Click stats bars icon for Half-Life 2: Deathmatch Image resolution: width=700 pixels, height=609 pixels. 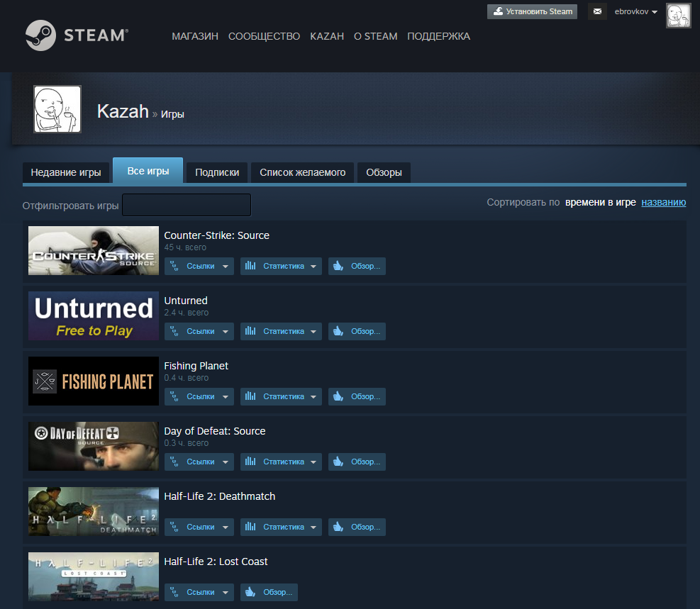tap(250, 527)
